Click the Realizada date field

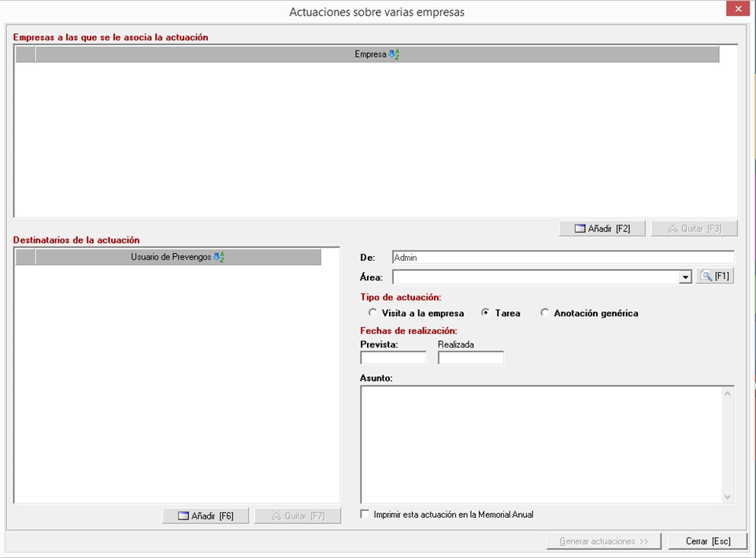(470, 358)
